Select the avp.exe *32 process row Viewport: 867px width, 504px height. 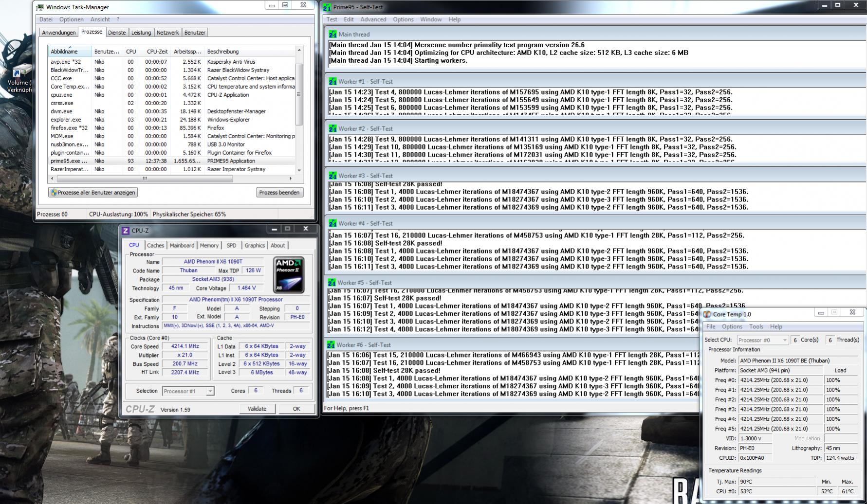172,62
